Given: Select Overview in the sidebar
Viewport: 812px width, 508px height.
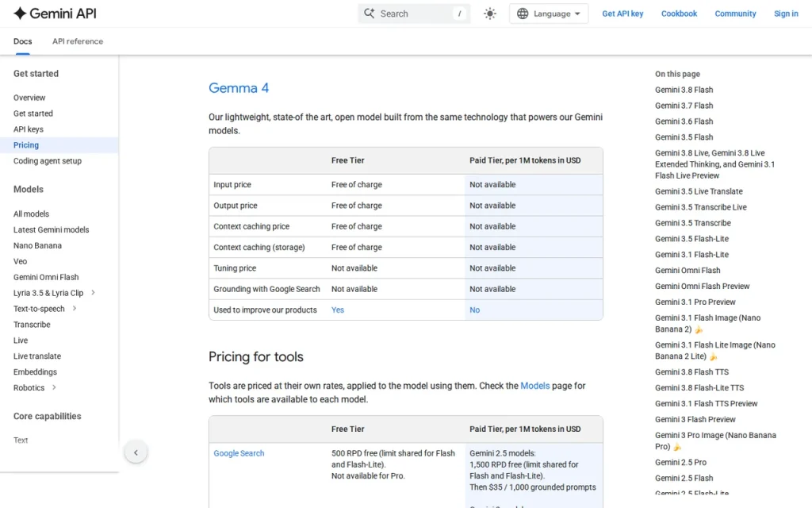Looking at the screenshot, I should click(x=29, y=98).
